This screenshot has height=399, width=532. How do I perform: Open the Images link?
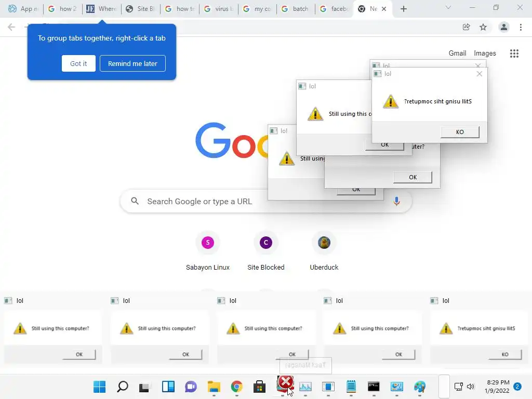485,54
